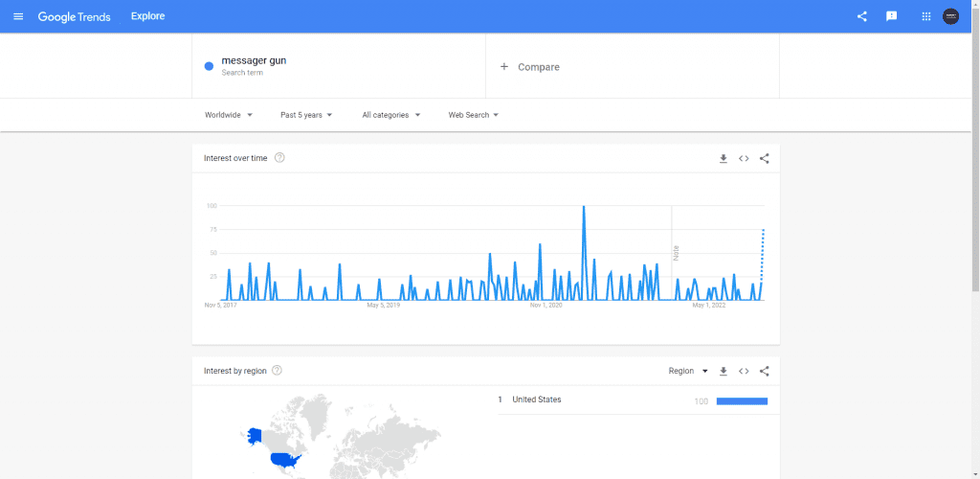The image size is (980, 479).
Task: Open the Google apps grid
Action: click(x=925, y=16)
